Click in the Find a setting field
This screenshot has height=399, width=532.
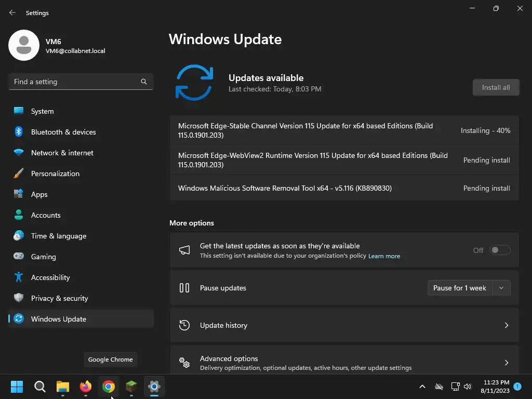pos(81,82)
